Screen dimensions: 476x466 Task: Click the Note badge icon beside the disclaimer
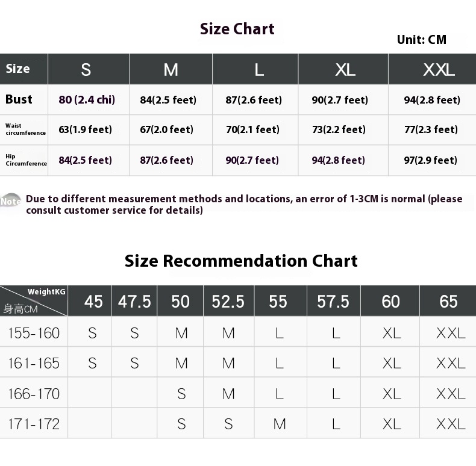coord(11,202)
